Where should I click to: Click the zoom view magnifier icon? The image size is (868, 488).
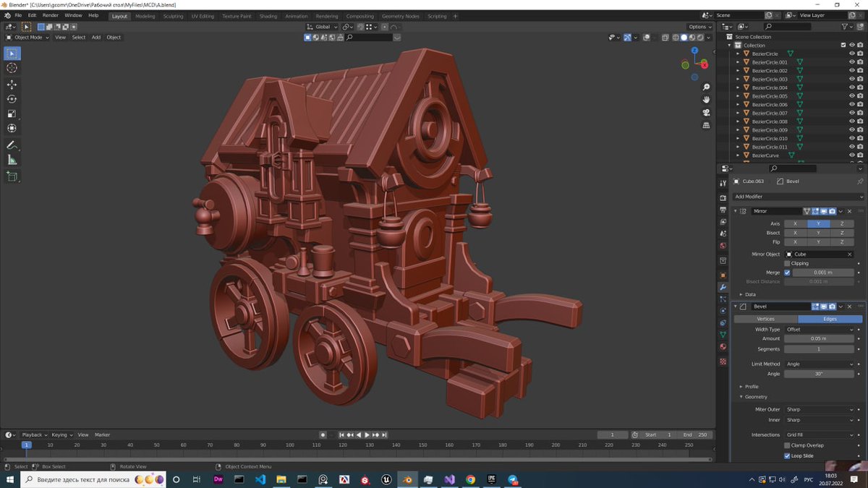[x=707, y=87]
